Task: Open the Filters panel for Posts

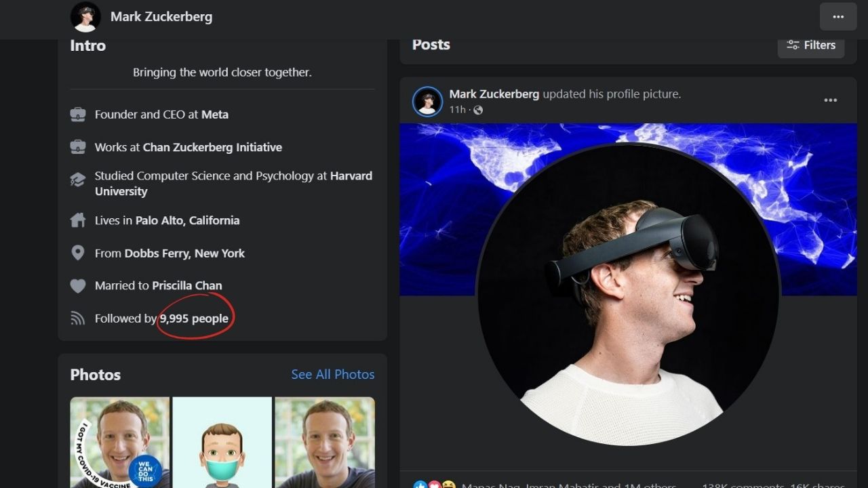Action: pos(811,45)
